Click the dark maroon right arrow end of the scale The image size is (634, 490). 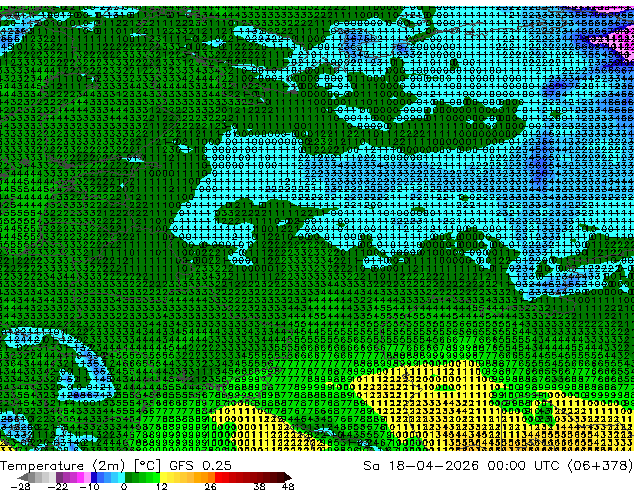pos(287,477)
